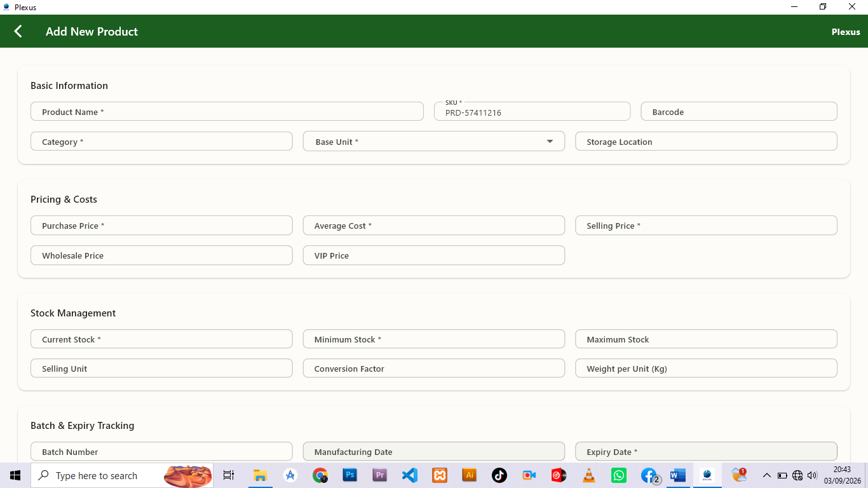Click the Wholesale Price field

click(x=161, y=255)
